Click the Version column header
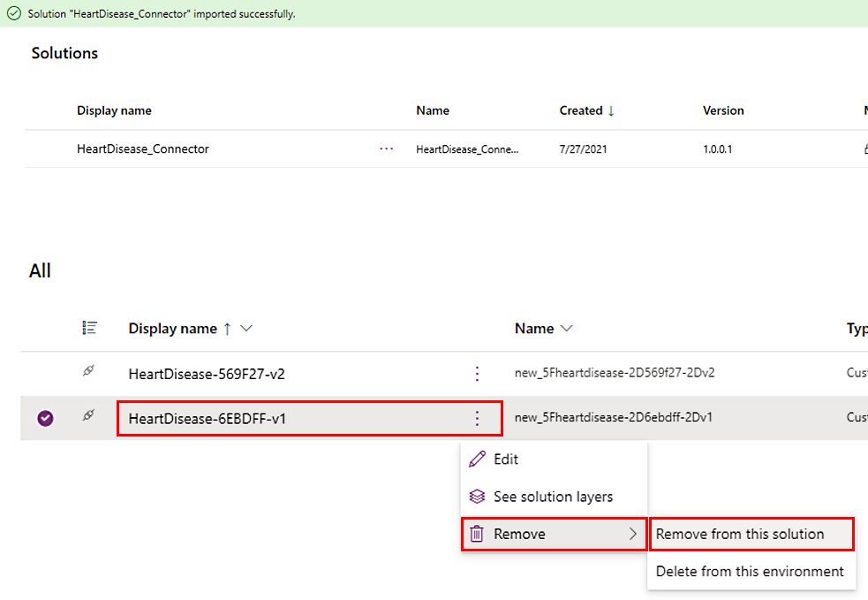 tap(723, 110)
